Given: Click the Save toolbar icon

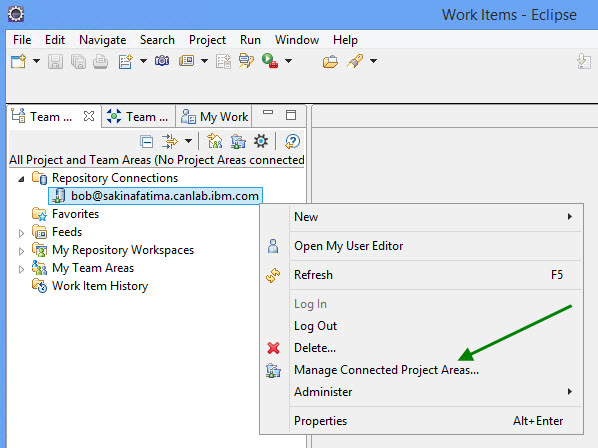Looking at the screenshot, I should click(55, 61).
